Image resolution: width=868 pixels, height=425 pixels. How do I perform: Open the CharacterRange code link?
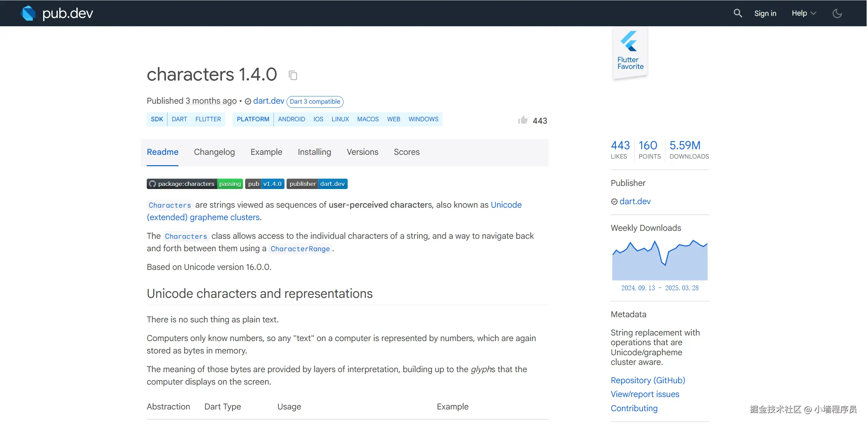300,249
